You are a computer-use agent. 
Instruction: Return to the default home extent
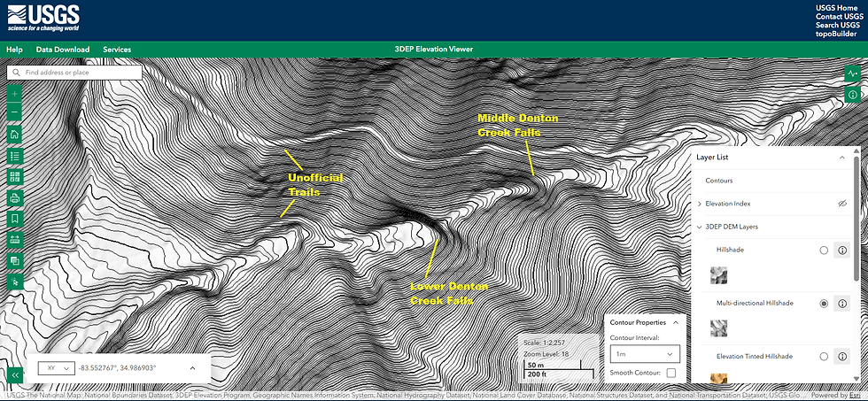pos(15,134)
